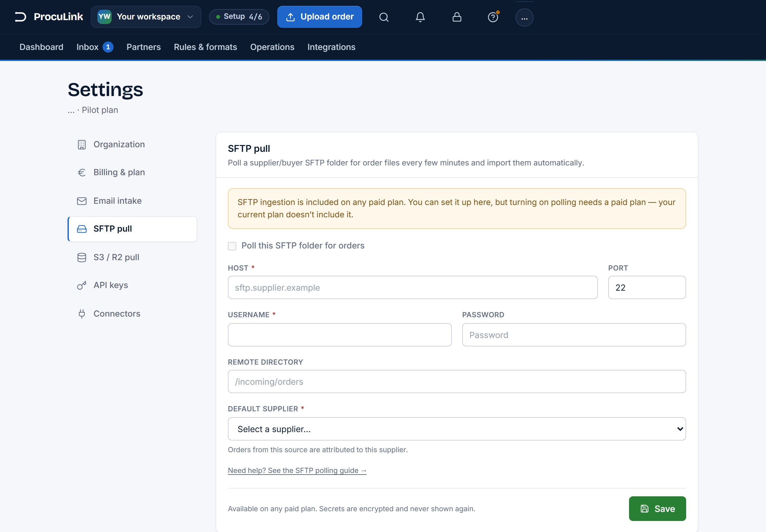Click the Inbox unread count badge
The width and height of the screenshot is (766, 532).
pyautogui.click(x=108, y=47)
